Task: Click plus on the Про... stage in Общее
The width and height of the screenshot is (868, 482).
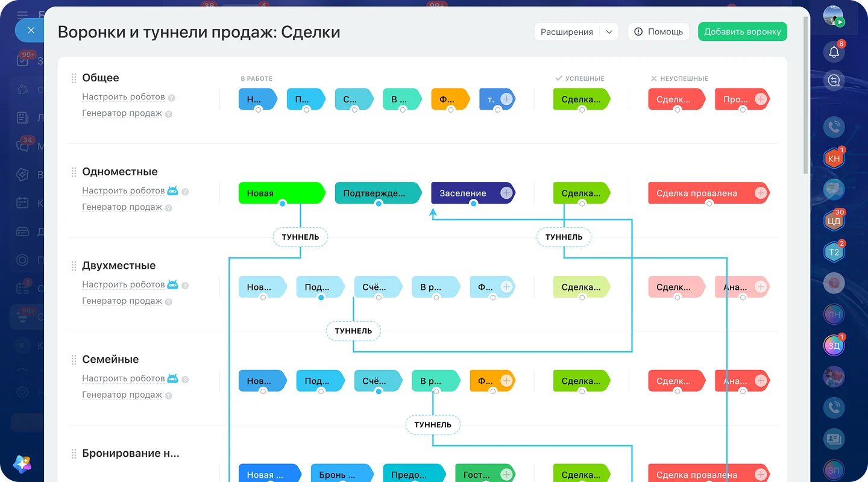Action: 761,99
